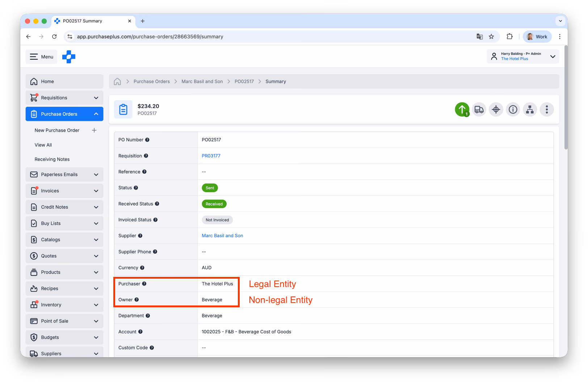Expand the Budgets menu
Viewport: 588px width, 384px height.
coord(64,337)
